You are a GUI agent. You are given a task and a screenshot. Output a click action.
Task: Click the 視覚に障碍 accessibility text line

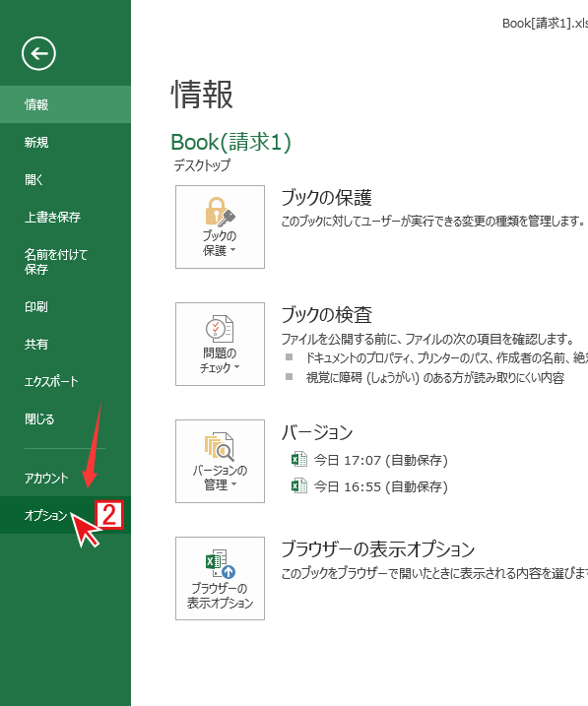point(435,377)
